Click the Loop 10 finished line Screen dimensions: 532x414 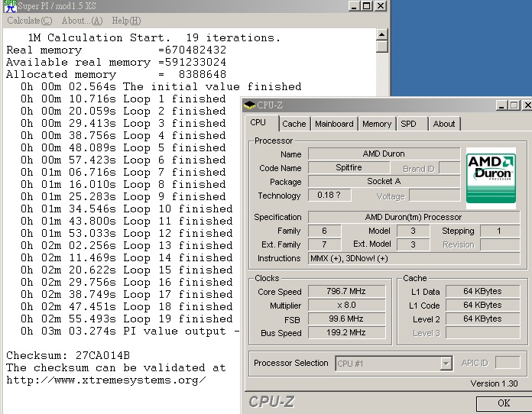(x=127, y=209)
